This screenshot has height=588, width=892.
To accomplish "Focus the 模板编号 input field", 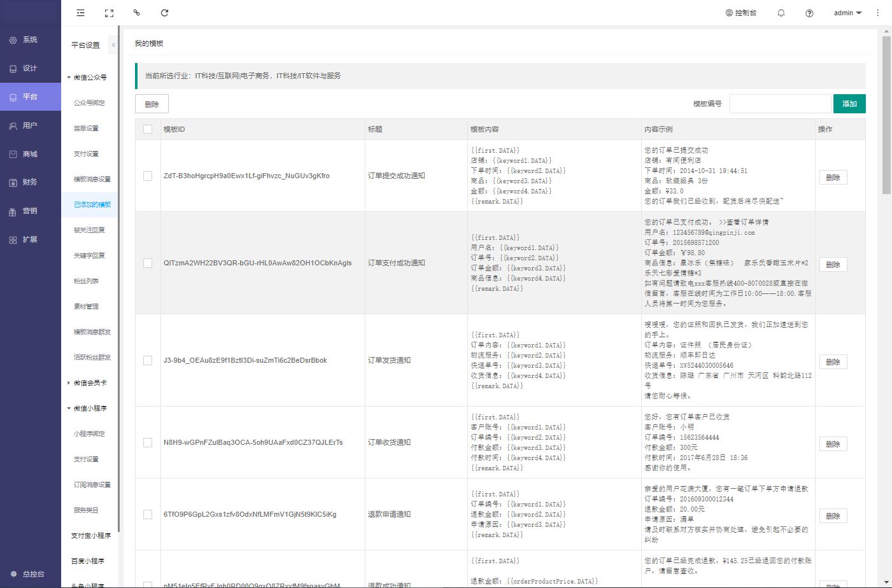I will tap(781, 104).
